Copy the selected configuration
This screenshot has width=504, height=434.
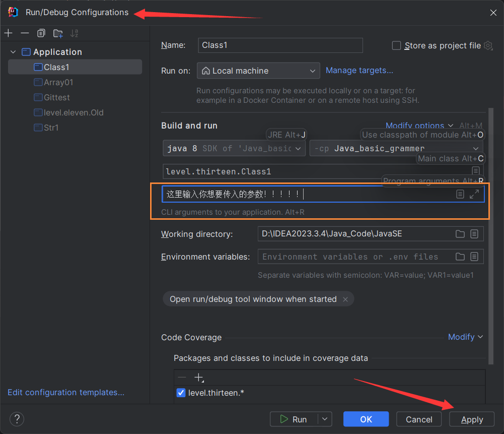[x=41, y=33]
